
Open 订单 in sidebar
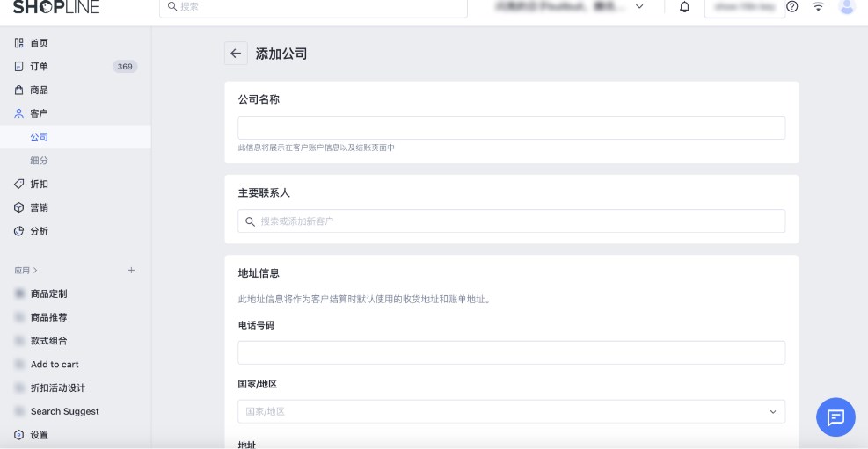coord(40,67)
